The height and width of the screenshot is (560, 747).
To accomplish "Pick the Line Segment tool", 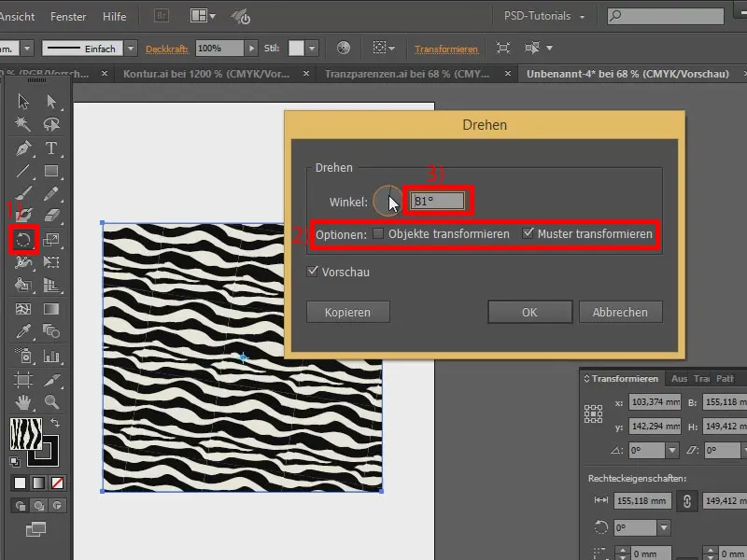I will (x=22, y=171).
